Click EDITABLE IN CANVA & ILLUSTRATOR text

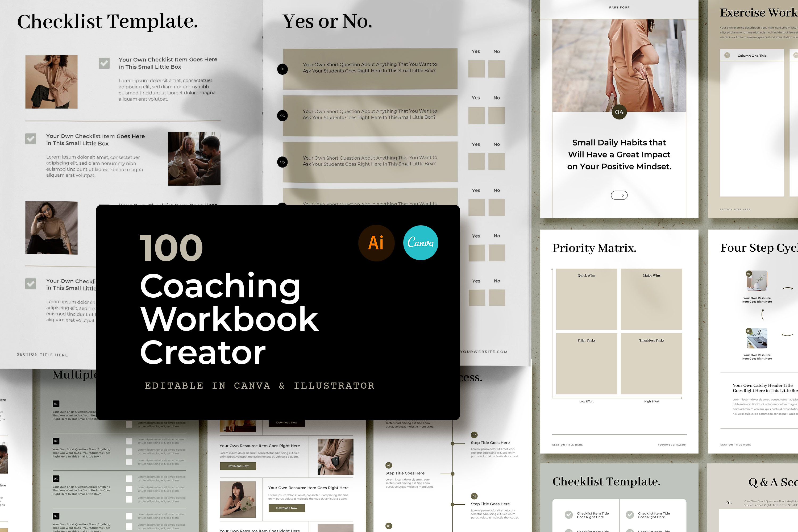pos(260,386)
